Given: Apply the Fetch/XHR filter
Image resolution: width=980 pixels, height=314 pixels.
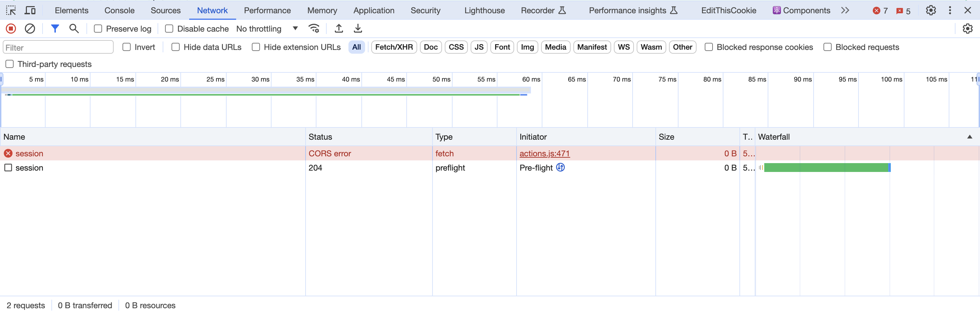Looking at the screenshot, I should point(394,47).
